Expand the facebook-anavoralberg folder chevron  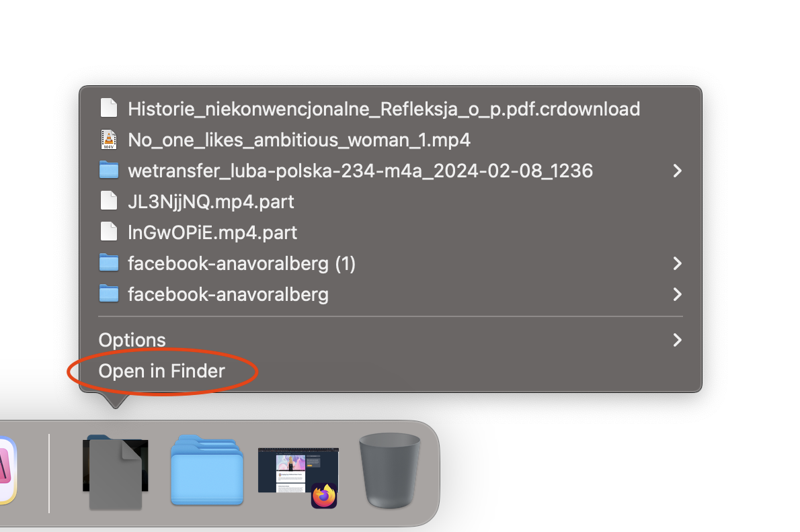677,294
